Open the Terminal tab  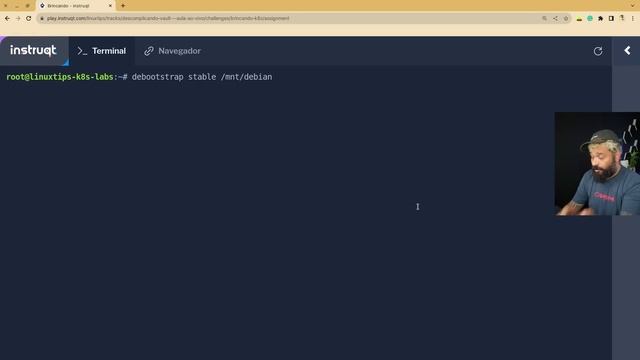[x=102, y=51]
